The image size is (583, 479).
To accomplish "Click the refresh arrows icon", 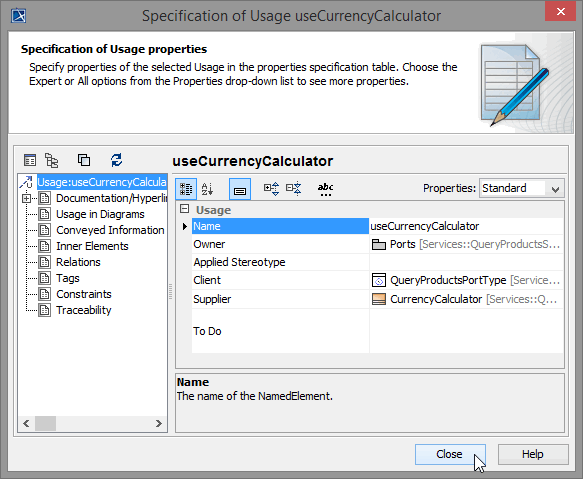I will point(116,160).
